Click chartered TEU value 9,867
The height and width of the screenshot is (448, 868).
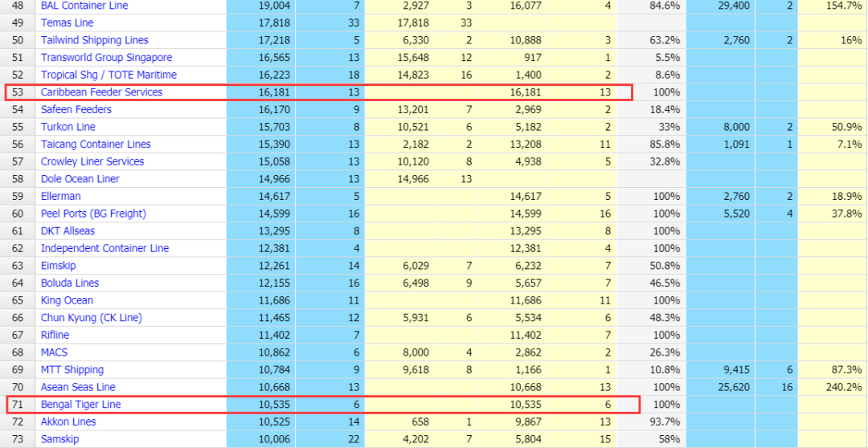tap(528, 422)
